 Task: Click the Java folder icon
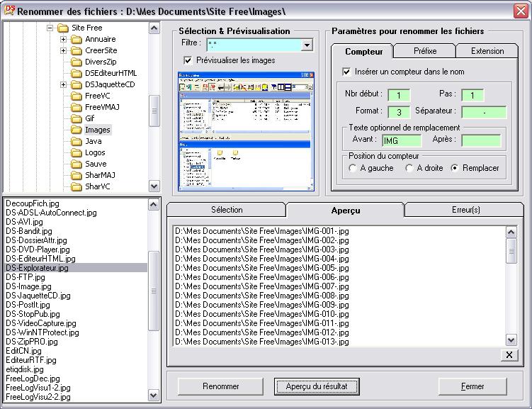click(77, 142)
